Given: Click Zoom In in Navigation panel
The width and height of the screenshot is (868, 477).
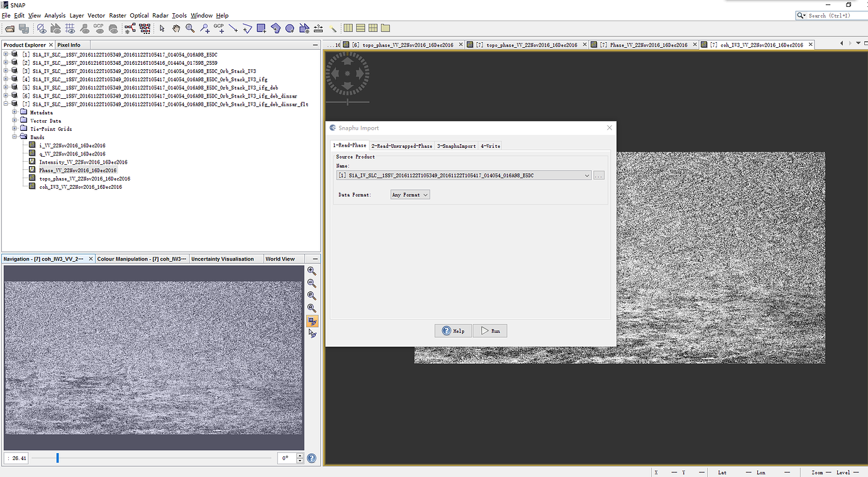Looking at the screenshot, I should tap(311, 271).
